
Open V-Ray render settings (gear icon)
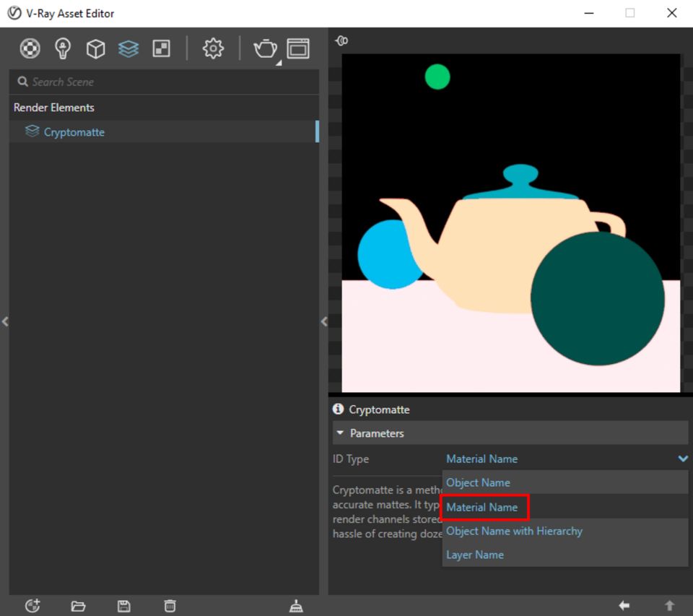[x=213, y=48]
